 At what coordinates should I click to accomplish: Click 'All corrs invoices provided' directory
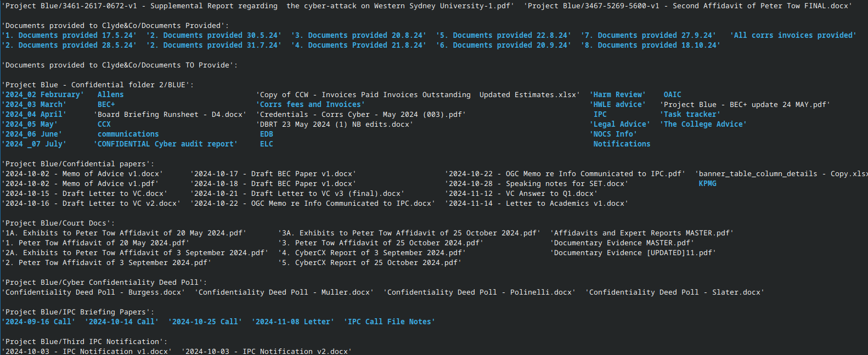click(x=793, y=35)
